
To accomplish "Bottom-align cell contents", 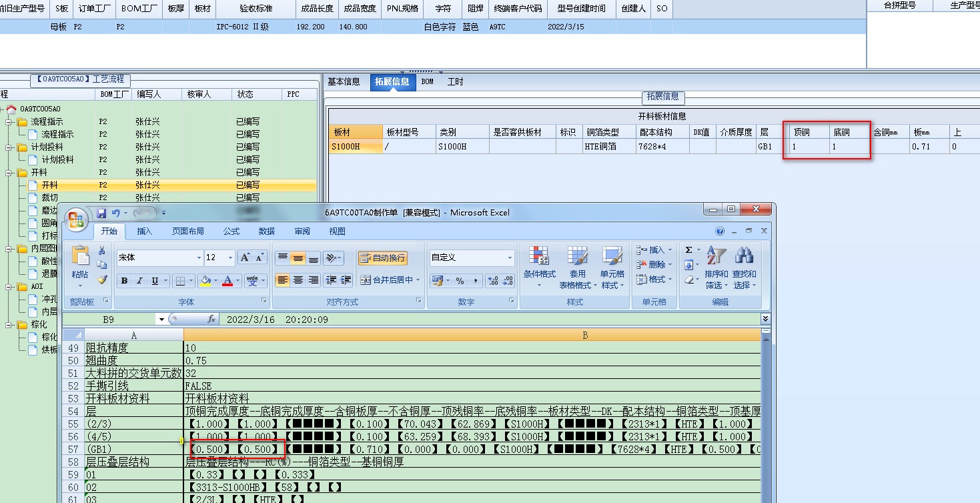I will (313, 258).
